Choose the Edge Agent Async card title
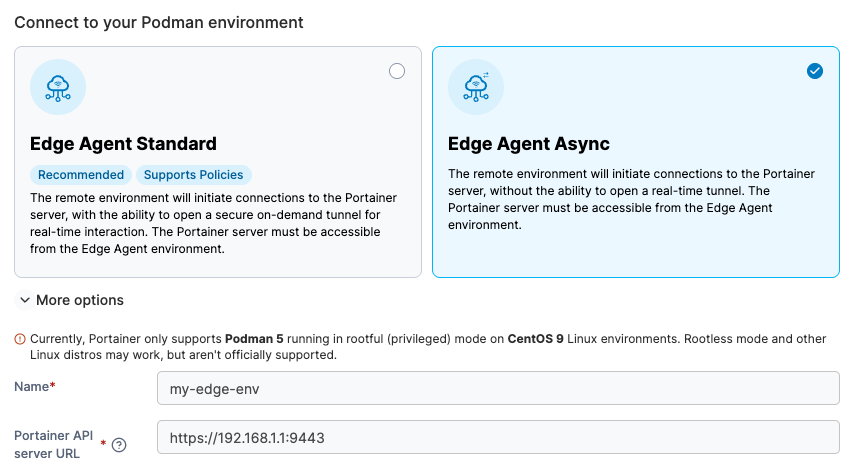This screenshot has height=470, width=853. [x=529, y=144]
